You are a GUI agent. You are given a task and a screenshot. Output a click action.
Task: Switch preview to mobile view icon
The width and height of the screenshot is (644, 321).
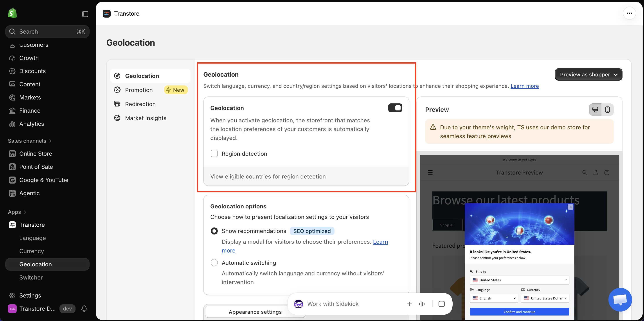tap(608, 110)
